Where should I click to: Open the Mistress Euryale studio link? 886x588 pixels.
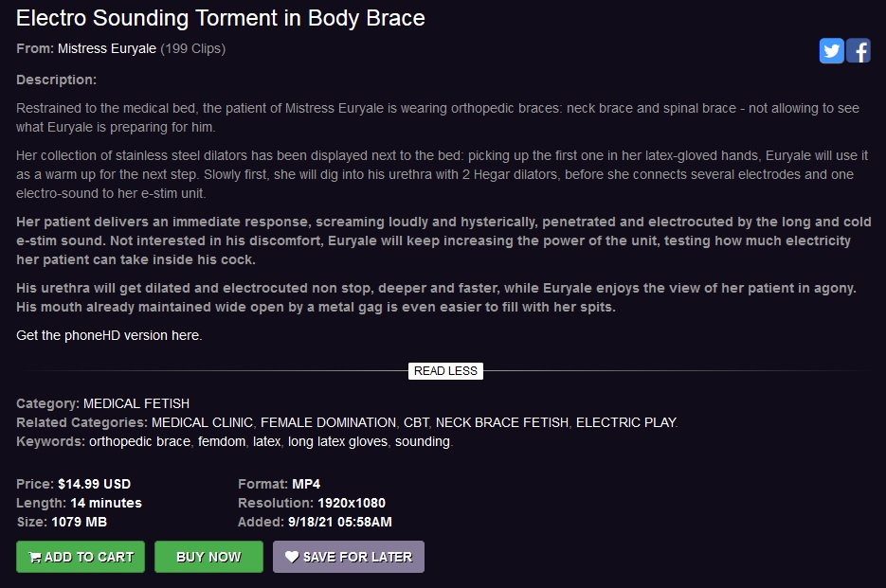[107, 48]
